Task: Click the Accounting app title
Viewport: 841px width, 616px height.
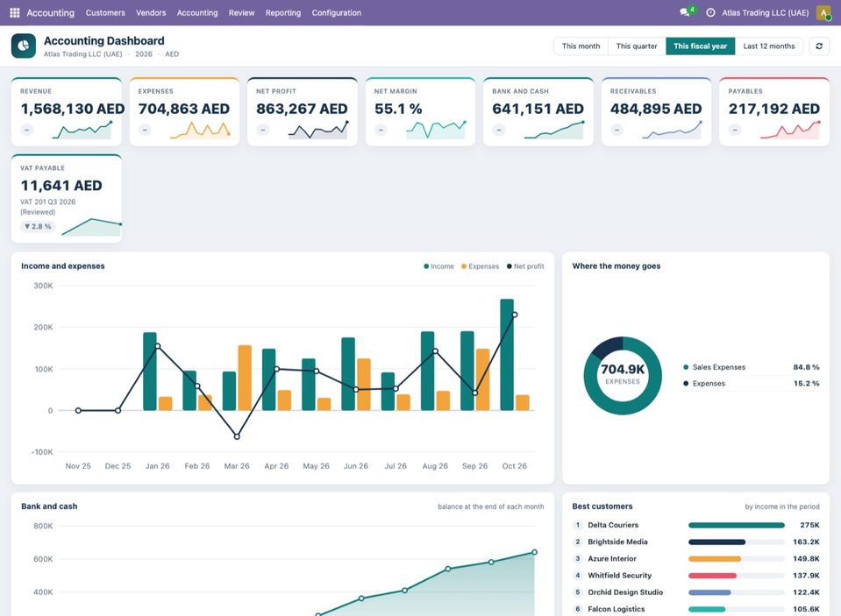Action: tap(50, 12)
